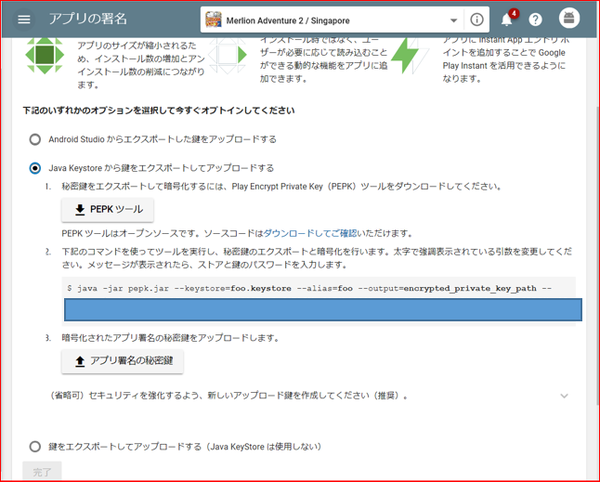
Task: Open notifications bell with 4 alerts
Action: pos(507,19)
